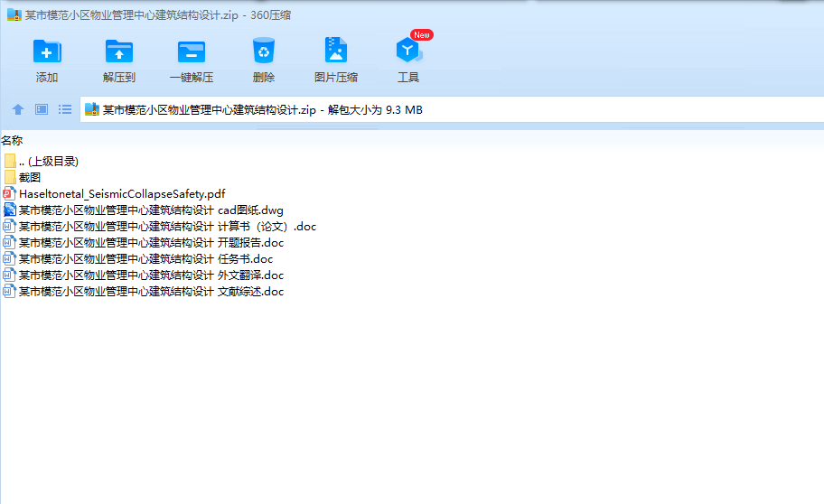
Task: Select the 截图 folder
Action: coord(22,178)
